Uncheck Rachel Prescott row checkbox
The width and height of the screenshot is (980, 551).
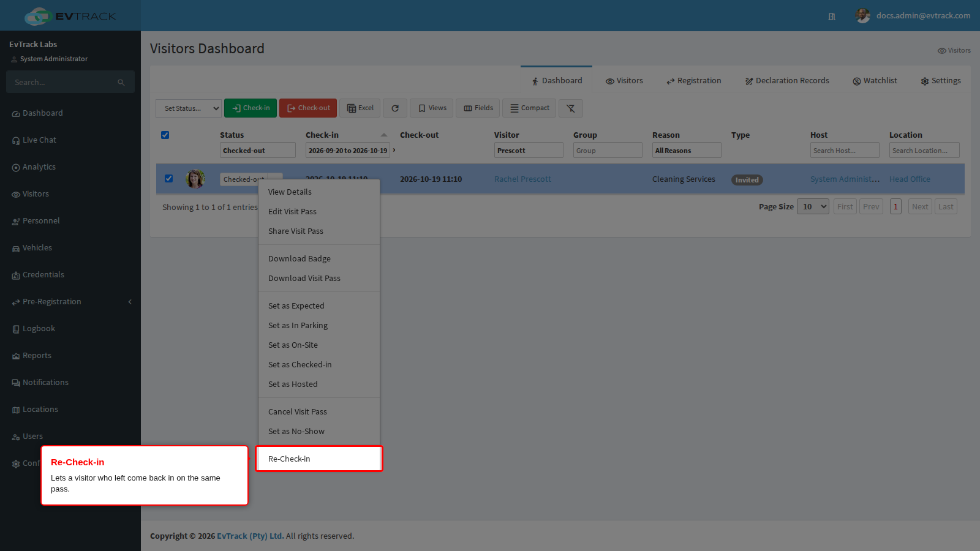click(168, 179)
